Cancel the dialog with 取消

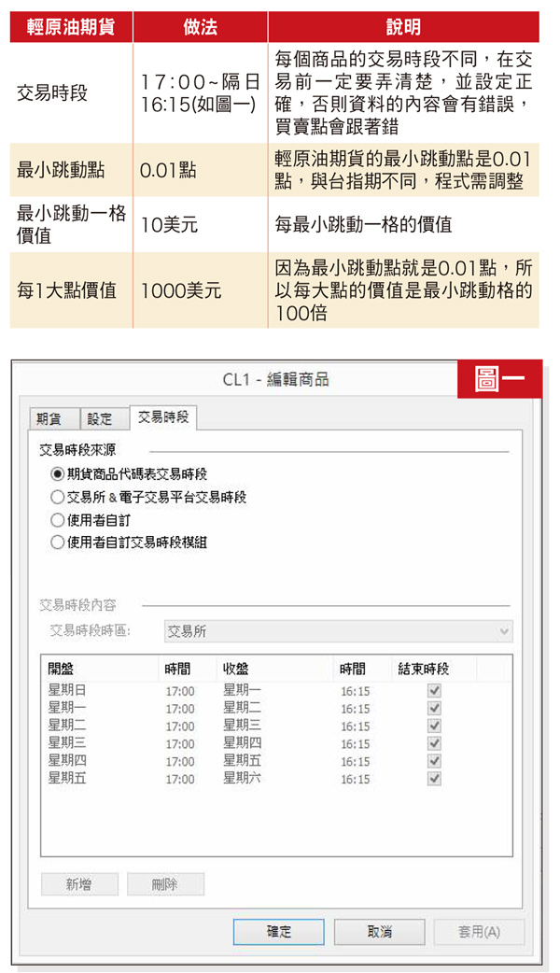[x=379, y=932]
